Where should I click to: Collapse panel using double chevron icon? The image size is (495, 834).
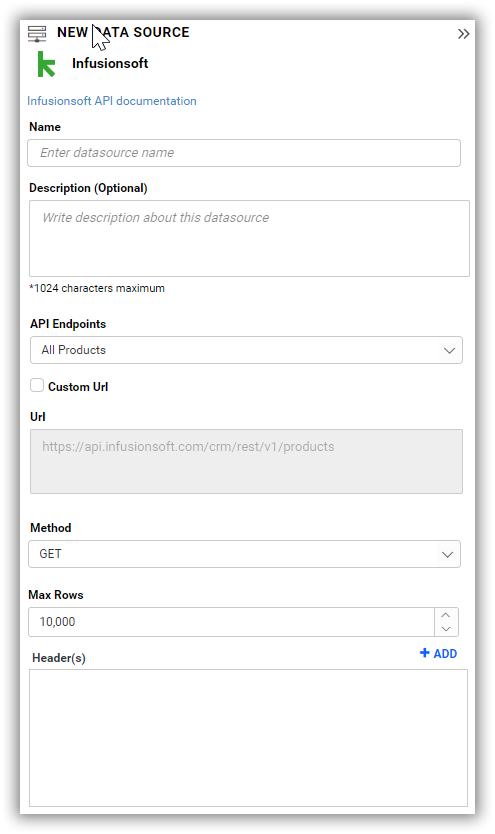pos(464,34)
